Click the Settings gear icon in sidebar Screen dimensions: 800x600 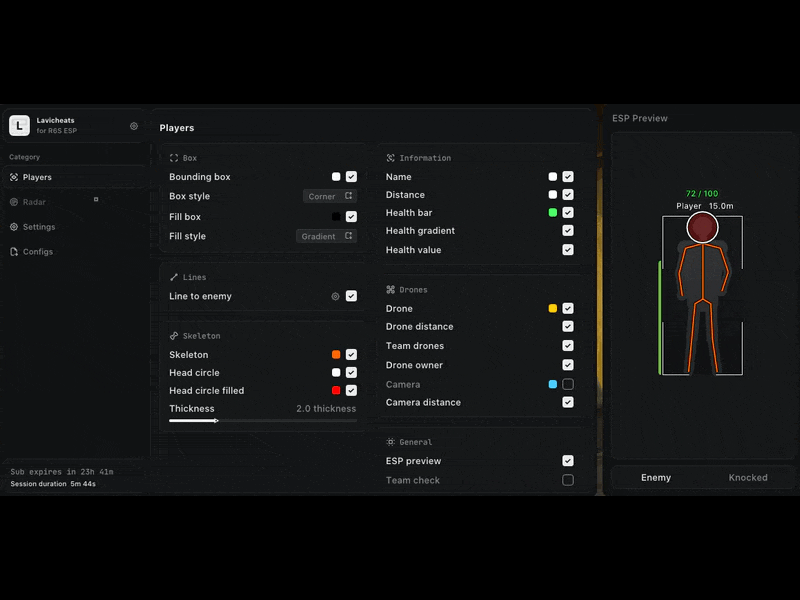click(14, 227)
